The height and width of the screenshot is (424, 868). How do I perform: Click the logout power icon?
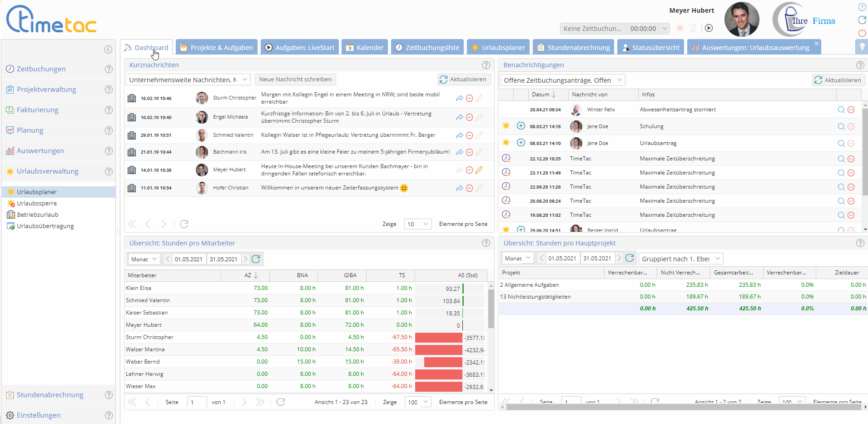tap(862, 33)
